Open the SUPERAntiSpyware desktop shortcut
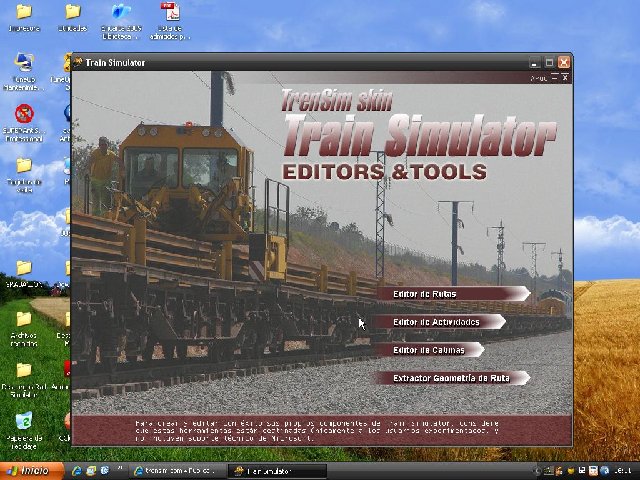The height and width of the screenshot is (480, 640). (x=24, y=114)
